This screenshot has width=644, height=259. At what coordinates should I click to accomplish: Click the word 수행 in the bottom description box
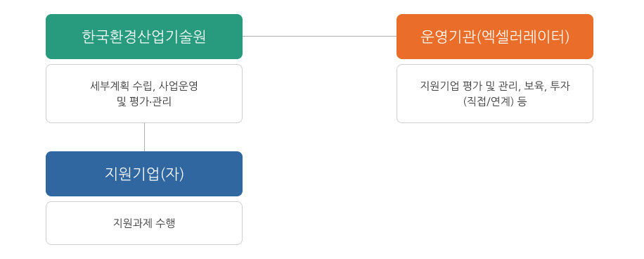[x=166, y=224]
